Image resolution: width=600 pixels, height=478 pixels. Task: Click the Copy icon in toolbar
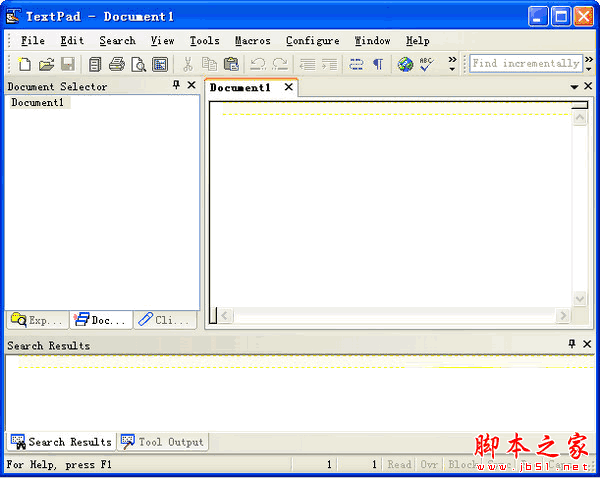pos(209,64)
